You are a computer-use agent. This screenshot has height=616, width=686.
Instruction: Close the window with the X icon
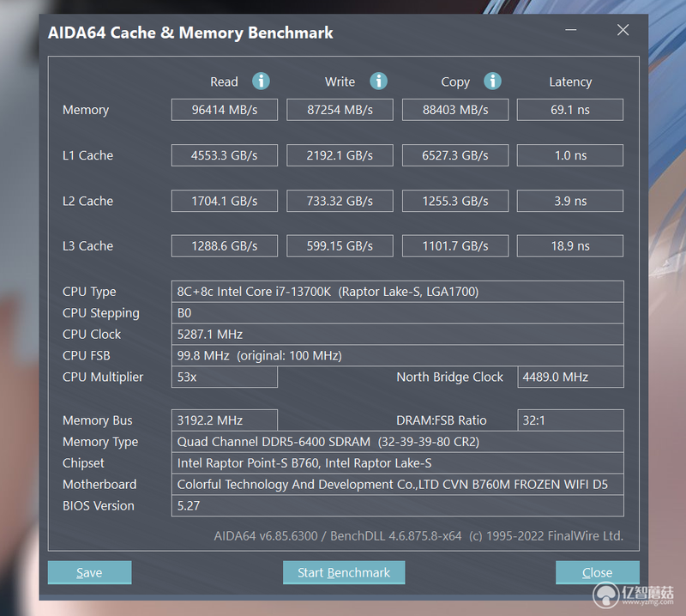pyautogui.click(x=623, y=30)
